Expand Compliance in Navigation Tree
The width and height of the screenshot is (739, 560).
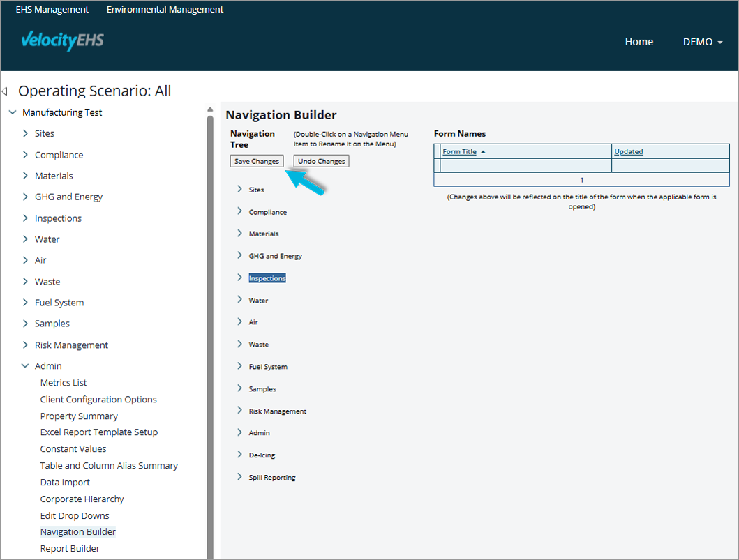pyautogui.click(x=239, y=211)
